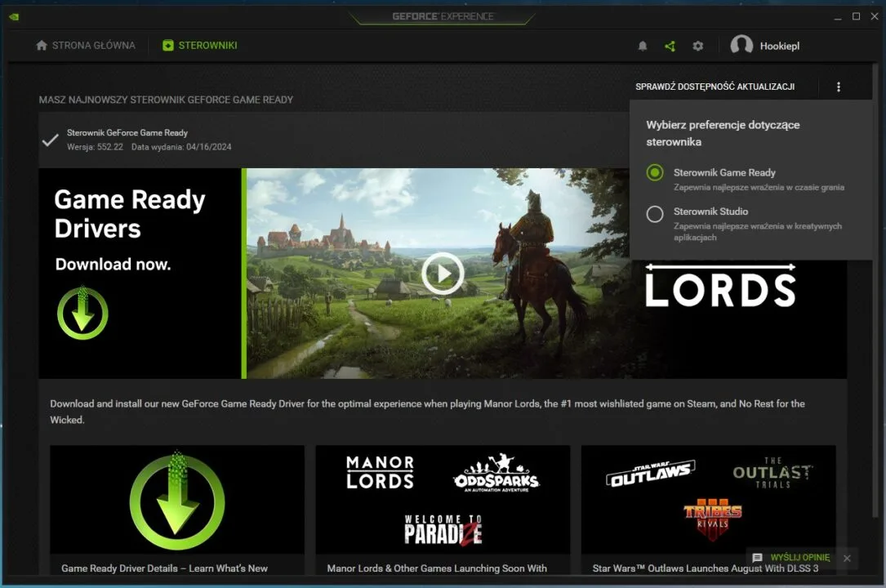
Task: Click Sprawdź dostępność aktualizacji
Action: point(715,87)
